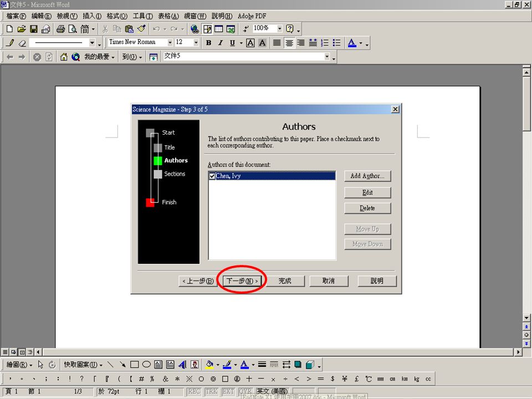Click the 完成 finish button
532x399 pixels.
point(285,281)
